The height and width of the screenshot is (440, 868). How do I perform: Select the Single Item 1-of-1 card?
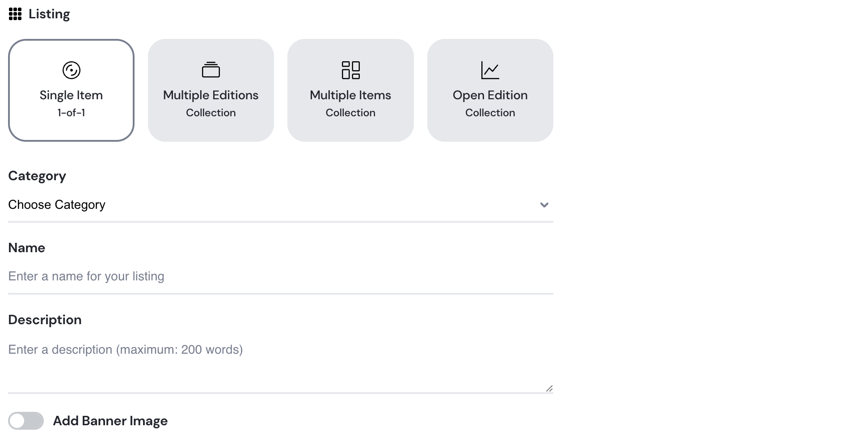point(72,90)
